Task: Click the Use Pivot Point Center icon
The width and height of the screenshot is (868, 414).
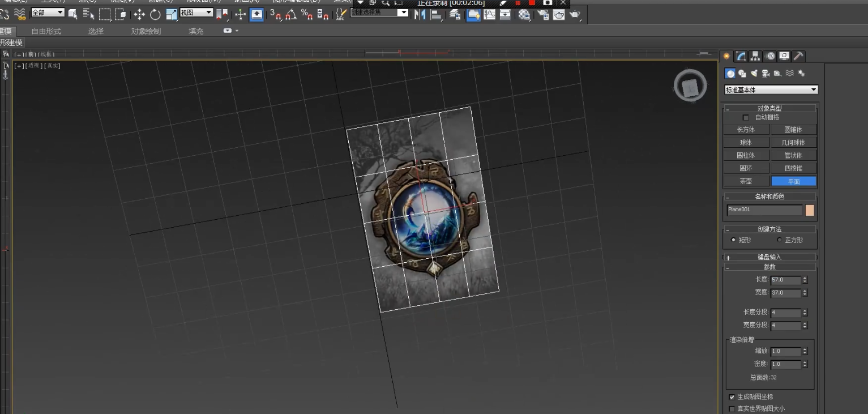Action: tap(222, 14)
